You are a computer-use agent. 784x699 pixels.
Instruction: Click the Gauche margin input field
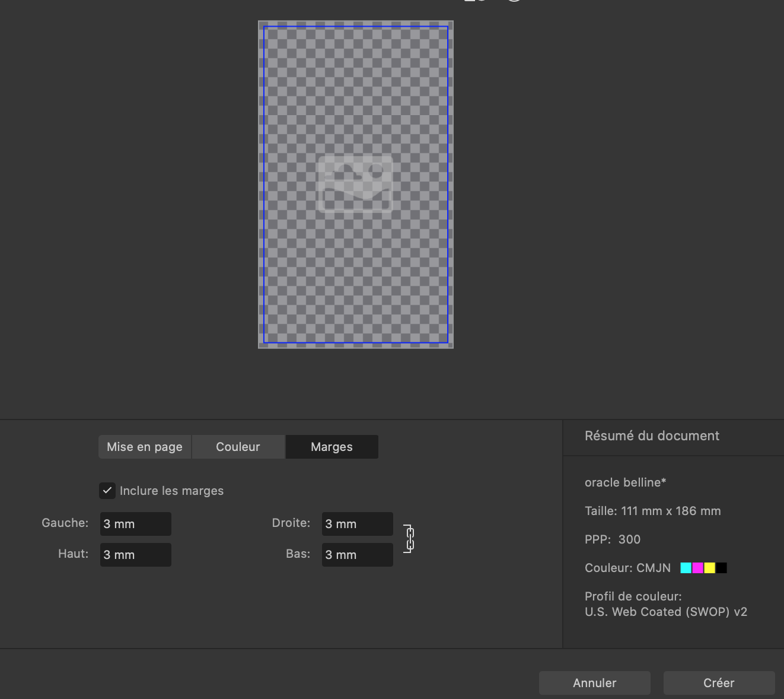135,523
